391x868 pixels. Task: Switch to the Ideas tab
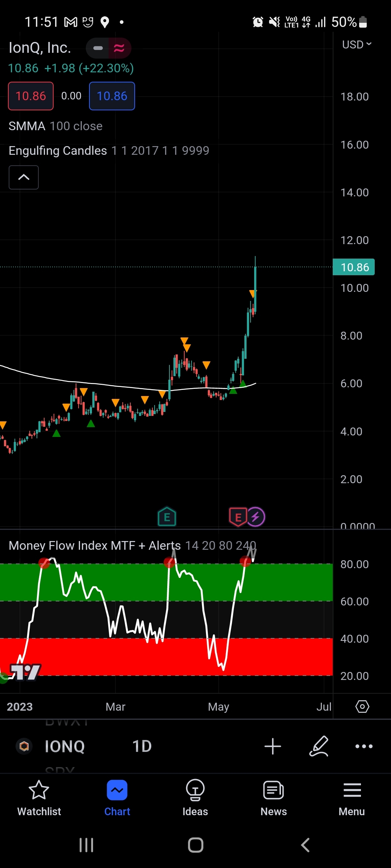coord(195,799)
